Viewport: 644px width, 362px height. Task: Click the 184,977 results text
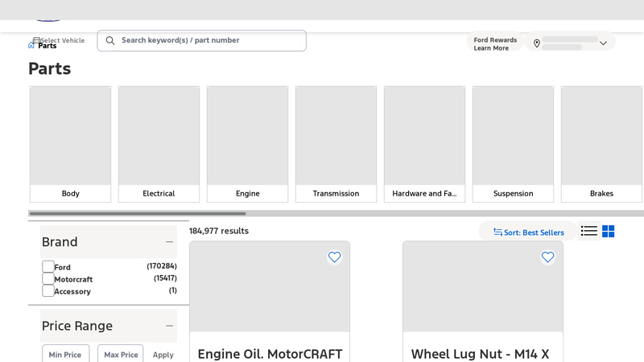(x=219, y=231)
